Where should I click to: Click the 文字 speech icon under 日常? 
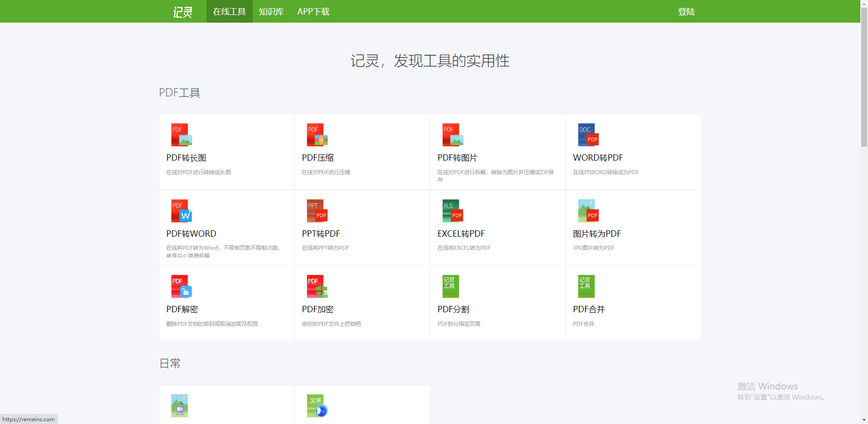tap(317, 406)
